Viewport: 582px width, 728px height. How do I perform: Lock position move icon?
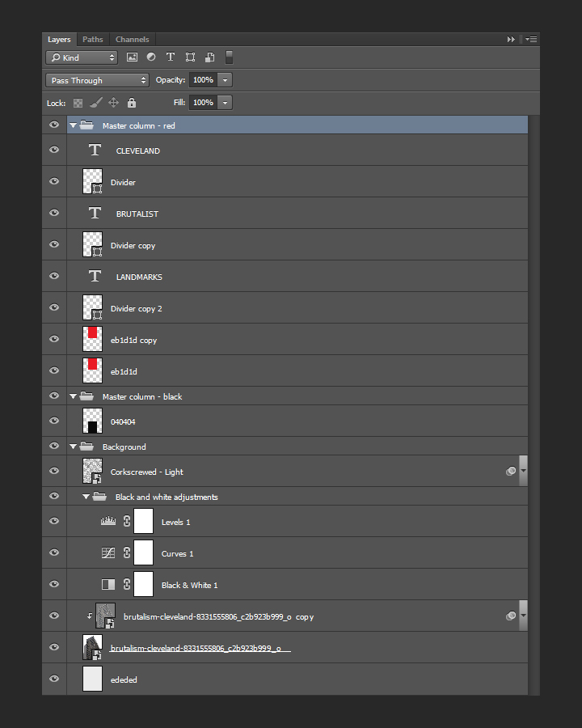(114, 103)
